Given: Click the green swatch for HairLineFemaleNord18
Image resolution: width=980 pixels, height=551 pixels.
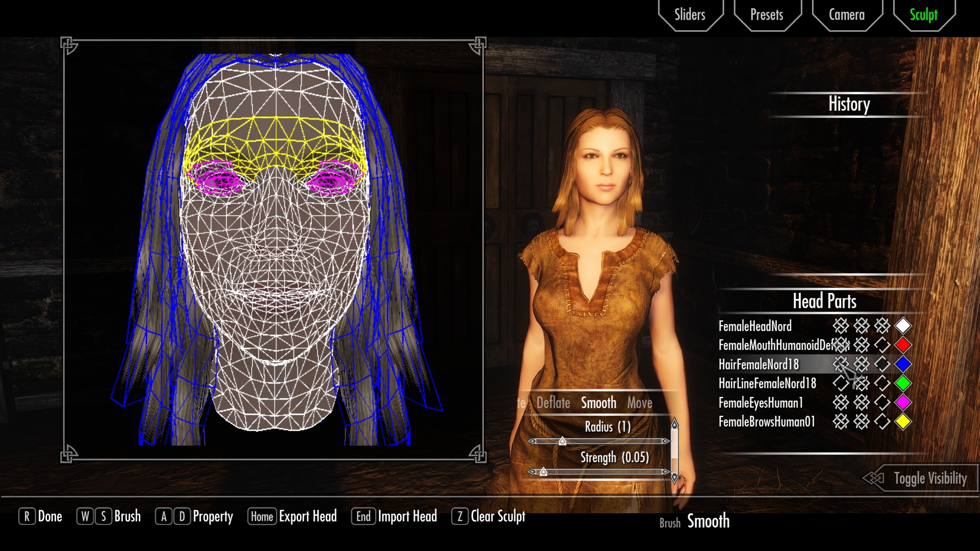Looking at the screenshot, I should 903,383.
